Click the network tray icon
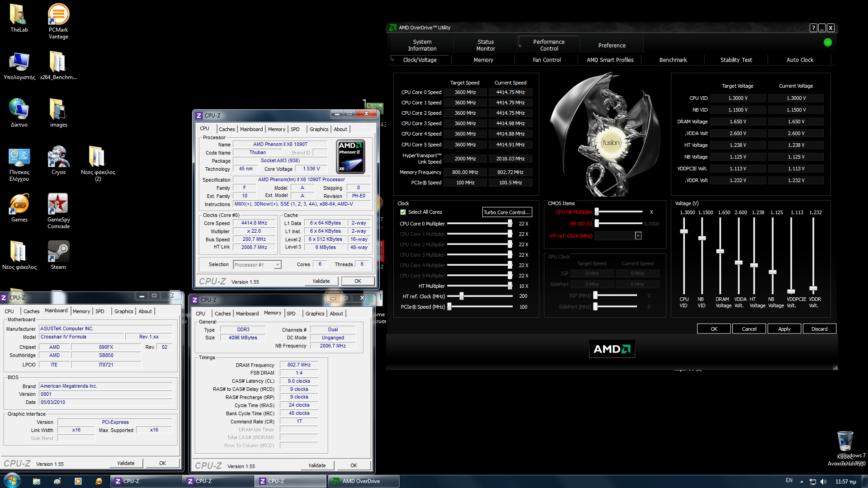Screen dimensions: 868x488 click(812, 481)
